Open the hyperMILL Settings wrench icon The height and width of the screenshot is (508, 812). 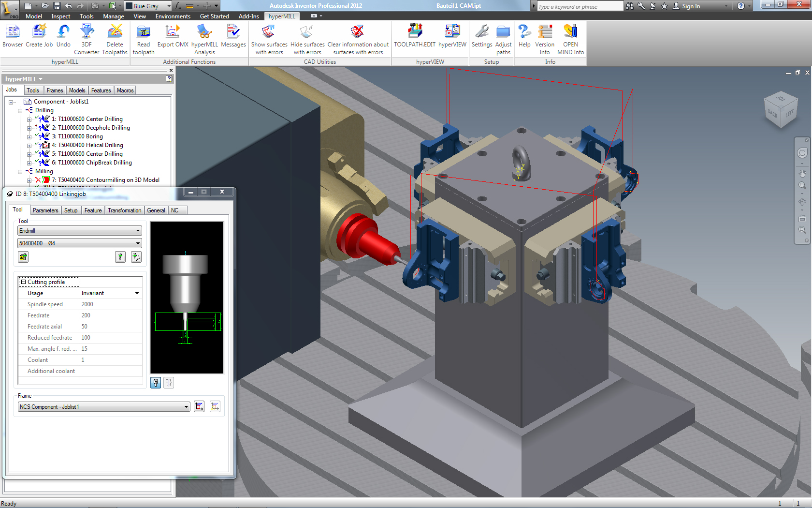pos(482,36)
